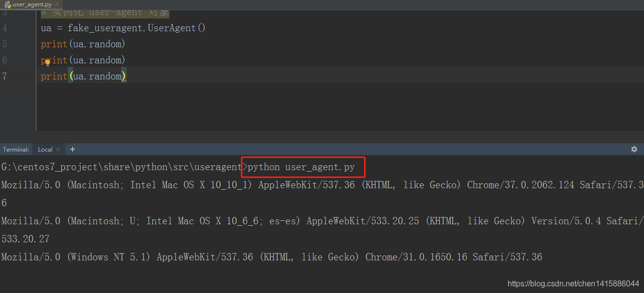Select the Chinese comment on line 3
The width and height of the screenshot is (644, 293).
105,12
